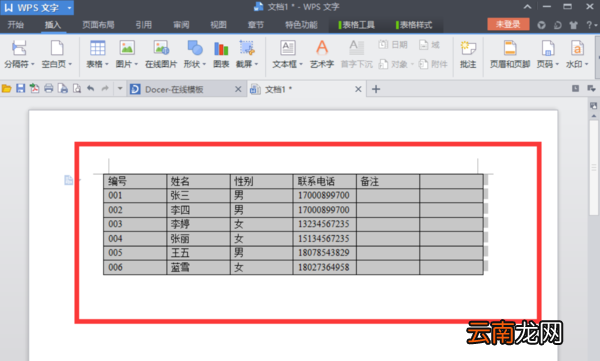
Task: Expand the 表格 dropdown arrow
Action: 107,64
